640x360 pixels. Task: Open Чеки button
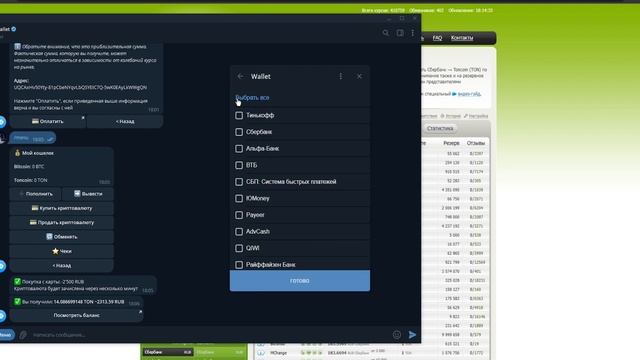pyautogui.click(x=62, y=251)
